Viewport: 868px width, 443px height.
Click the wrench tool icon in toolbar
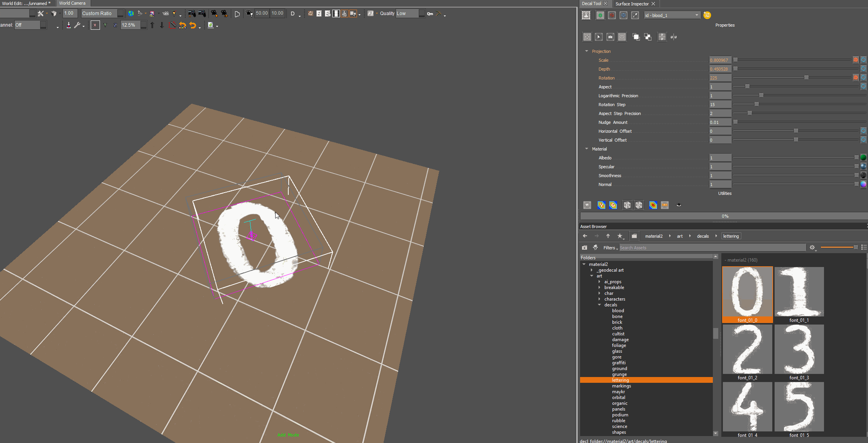[77, 25]
